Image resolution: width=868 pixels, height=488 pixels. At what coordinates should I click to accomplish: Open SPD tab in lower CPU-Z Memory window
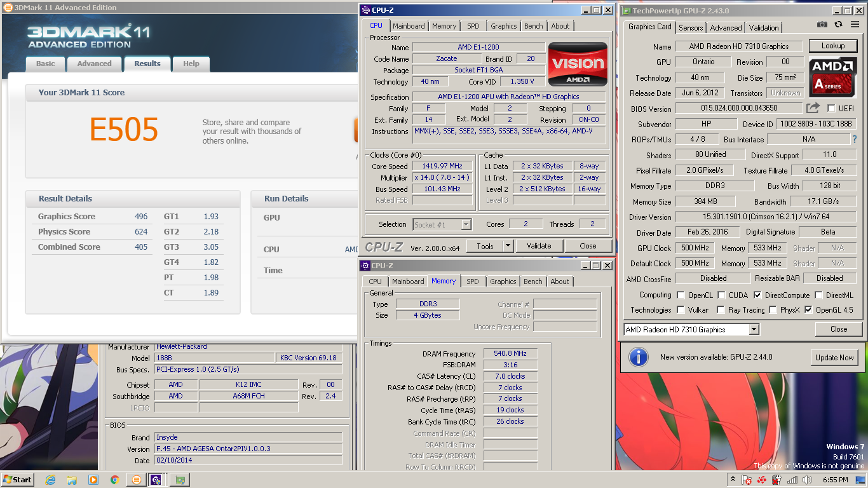[473, 281]
